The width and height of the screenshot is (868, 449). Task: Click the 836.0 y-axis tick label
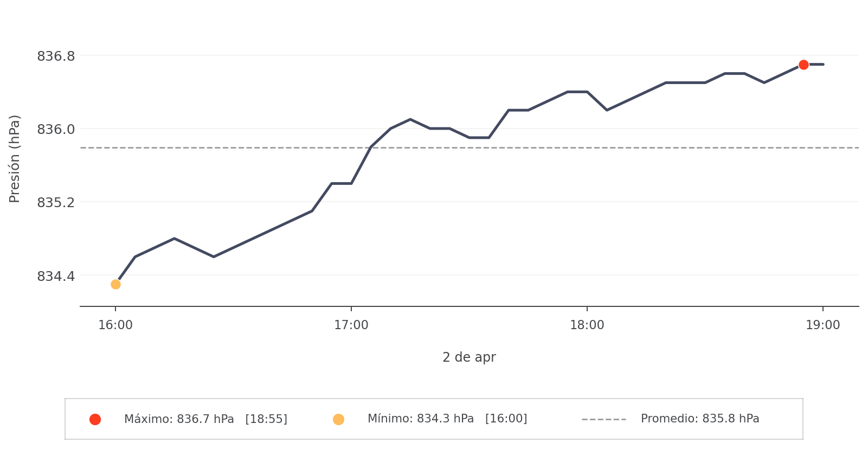click(x=56, y=129)
